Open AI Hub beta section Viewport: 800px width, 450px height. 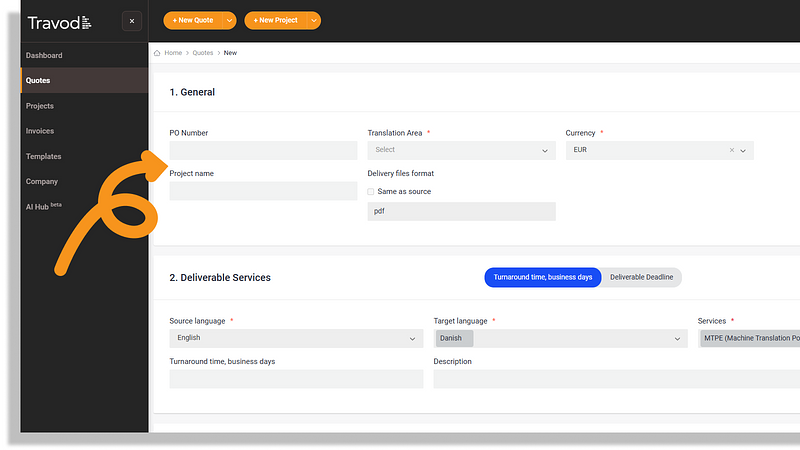43,206
